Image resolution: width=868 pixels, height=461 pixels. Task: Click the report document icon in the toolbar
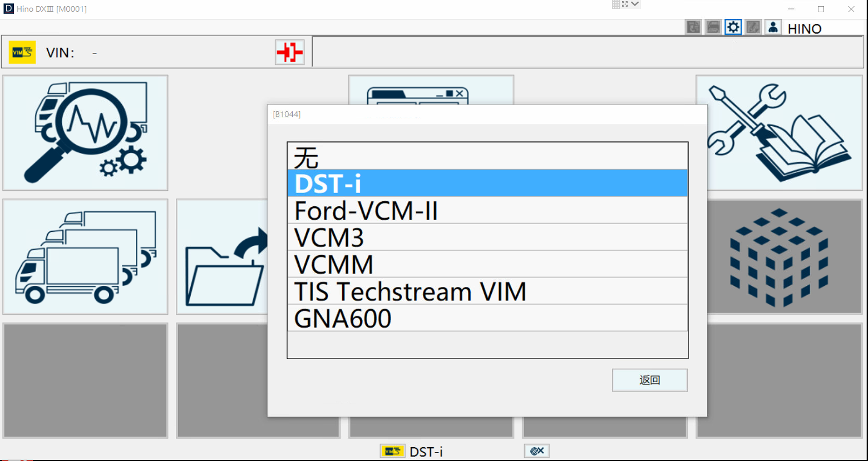click(x=693, y=26)
